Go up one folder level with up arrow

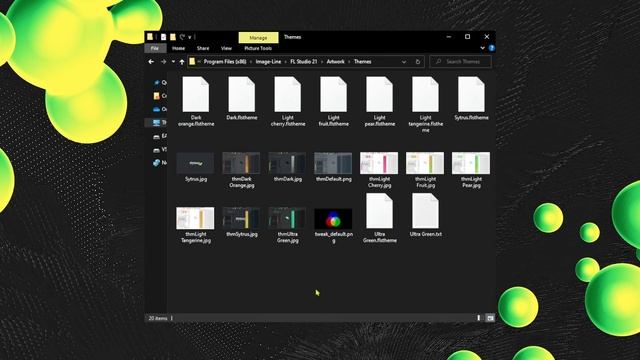tap(182, 62)
